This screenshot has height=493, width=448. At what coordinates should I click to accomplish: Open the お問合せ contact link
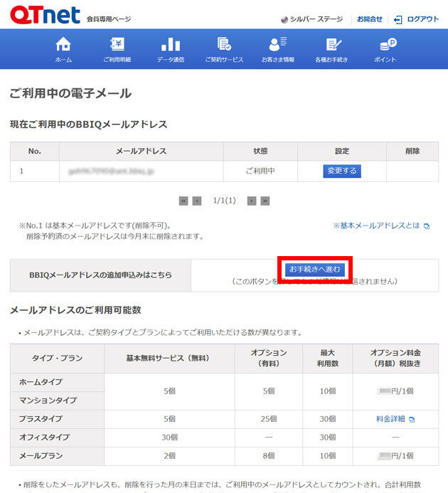[x=369, y=19]
